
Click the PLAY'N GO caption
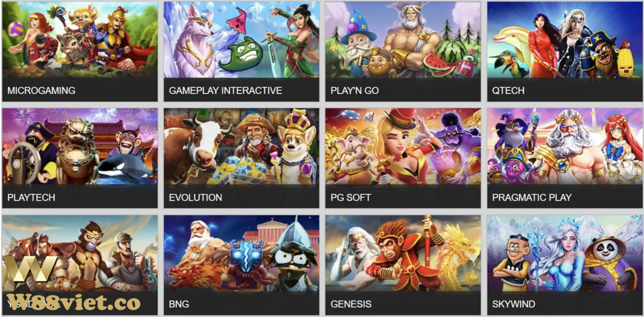pos(355,90)
